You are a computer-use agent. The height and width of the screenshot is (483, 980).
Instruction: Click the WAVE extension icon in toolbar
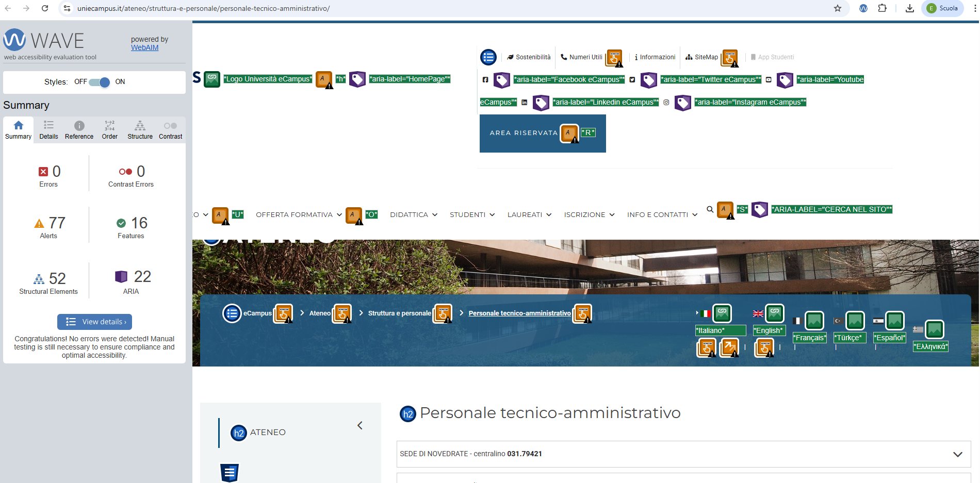(x=863, y=8)
